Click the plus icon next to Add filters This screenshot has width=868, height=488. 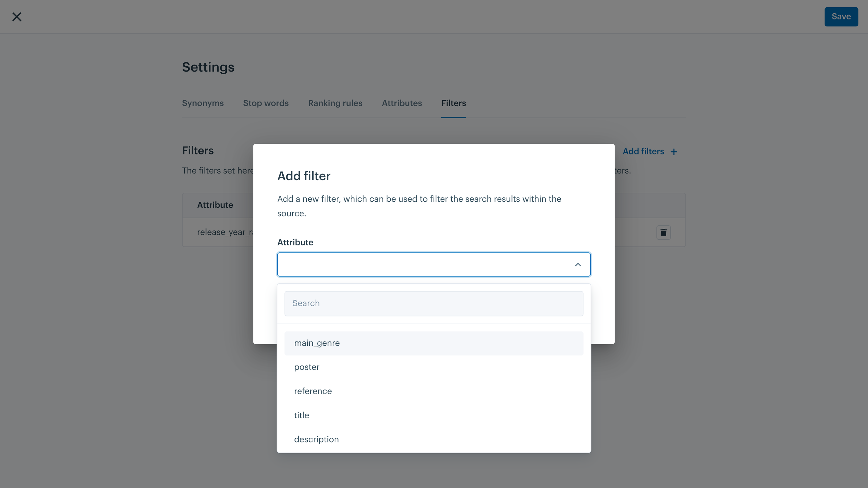(674, 151)
